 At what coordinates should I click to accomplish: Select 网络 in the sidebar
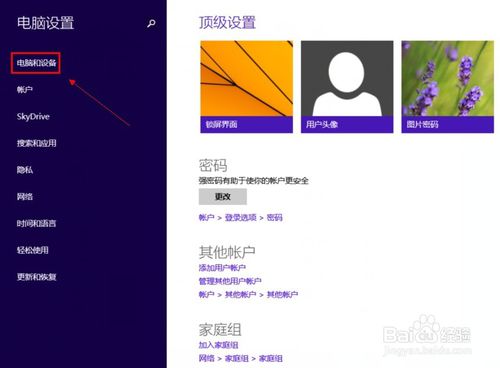[25, 196]
